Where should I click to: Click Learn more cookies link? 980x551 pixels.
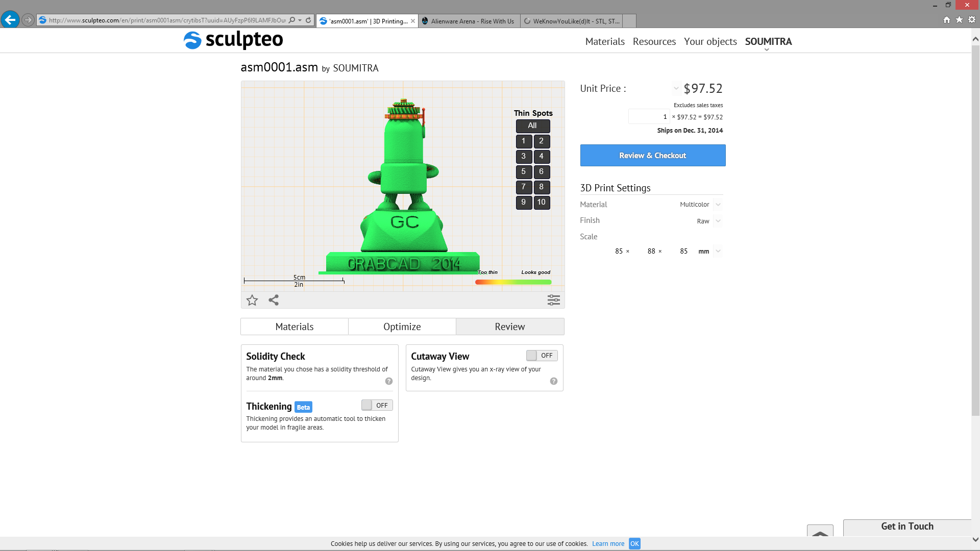[x=608, y=544]
